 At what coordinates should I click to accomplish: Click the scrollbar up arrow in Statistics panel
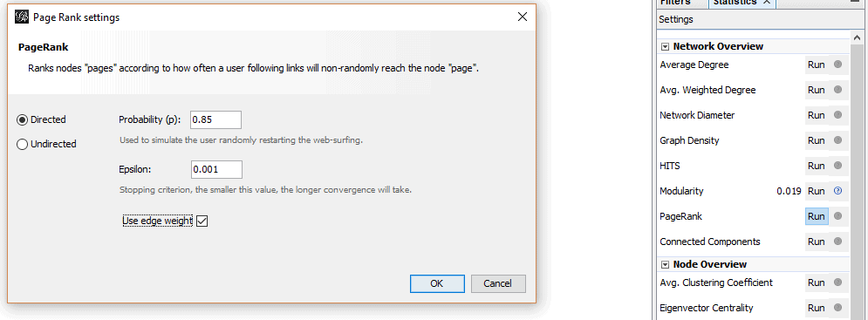click(857, 37)
